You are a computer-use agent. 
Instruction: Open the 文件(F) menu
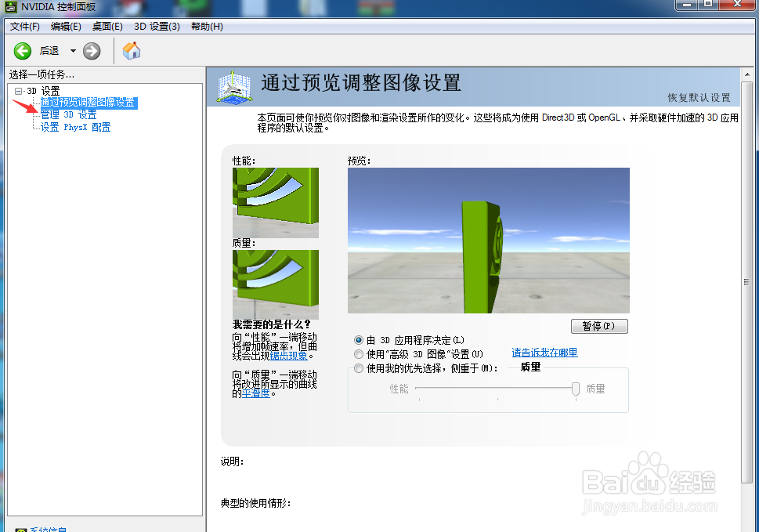coord(25,27)
